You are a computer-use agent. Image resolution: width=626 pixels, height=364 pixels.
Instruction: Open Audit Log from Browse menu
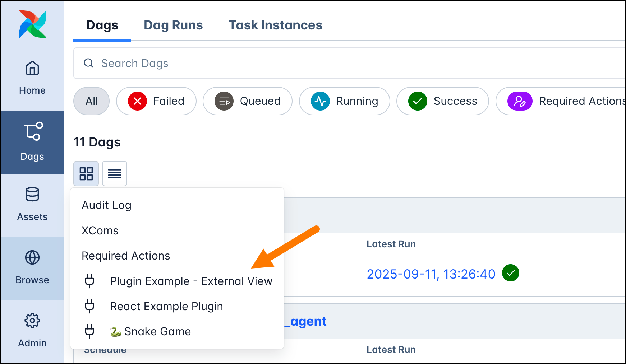tap(106, 205)
